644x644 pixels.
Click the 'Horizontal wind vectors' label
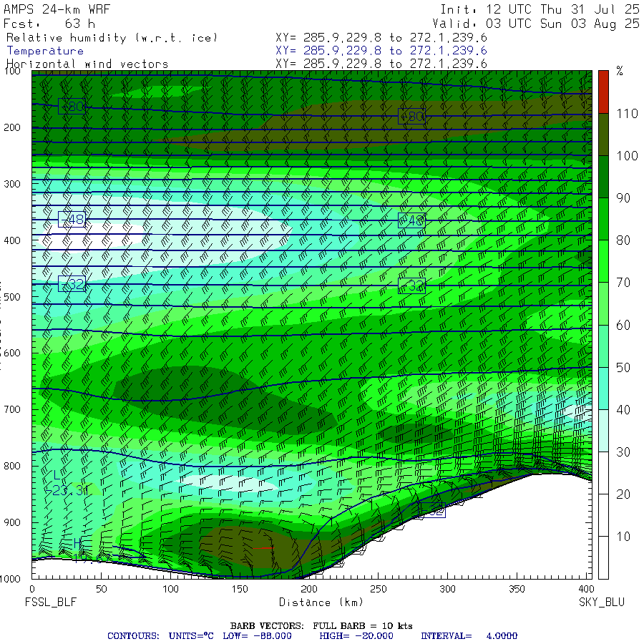click(87, 64)
